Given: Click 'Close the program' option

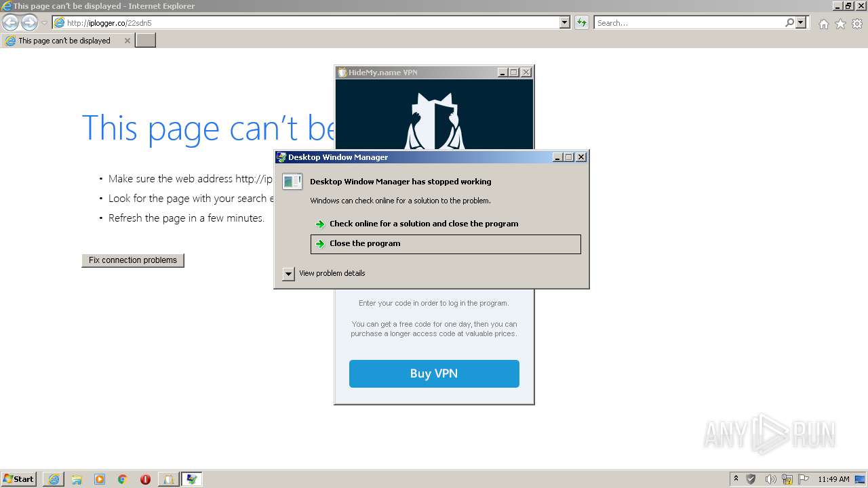Looking at the screenshot, I should click(x=446, y=244).
